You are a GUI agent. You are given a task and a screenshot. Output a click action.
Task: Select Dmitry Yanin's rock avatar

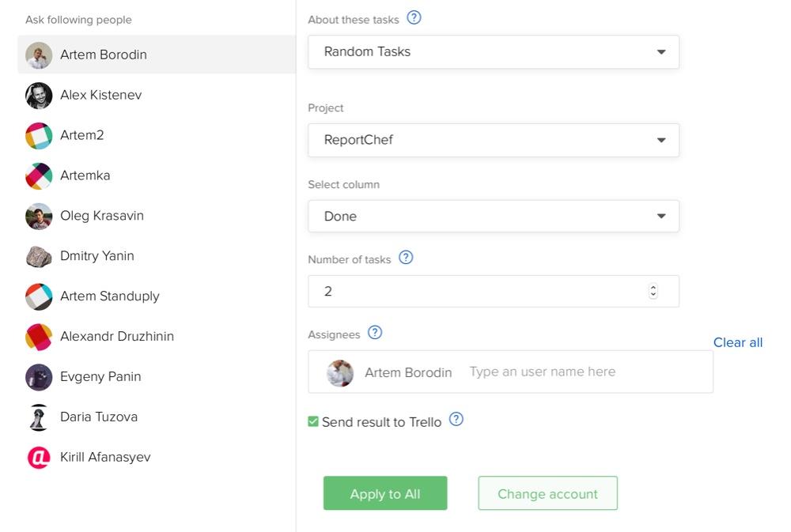coord(39,256)
